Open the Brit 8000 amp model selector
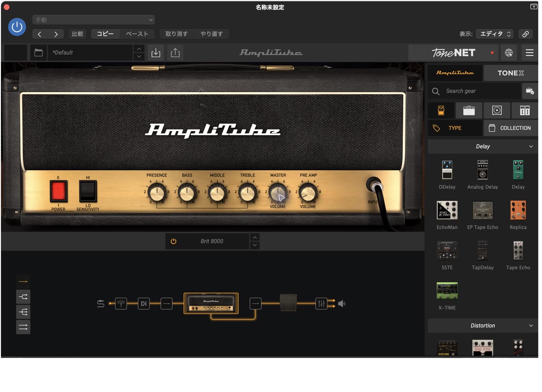This screenshot has height=392, width=542. (x=212, y=242)
